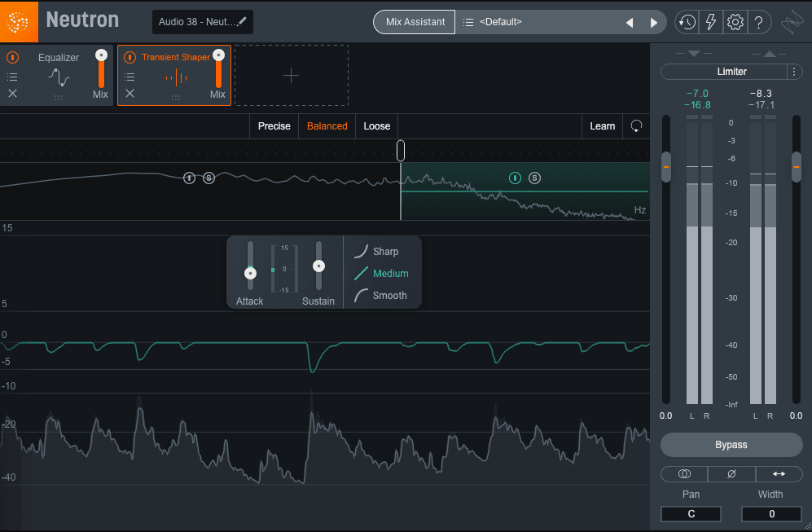Open the Mix Assistant
This screenshot has height=532, width=812.
point(415,22)
